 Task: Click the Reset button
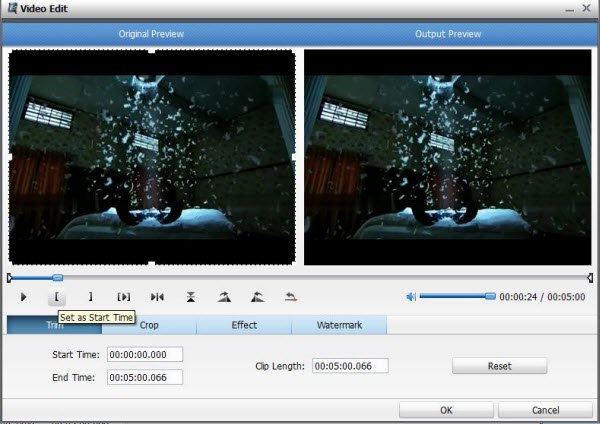pos(500,366)
